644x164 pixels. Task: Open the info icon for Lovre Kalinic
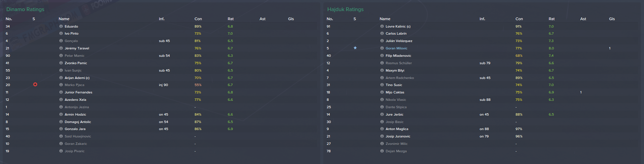point(382,26)
